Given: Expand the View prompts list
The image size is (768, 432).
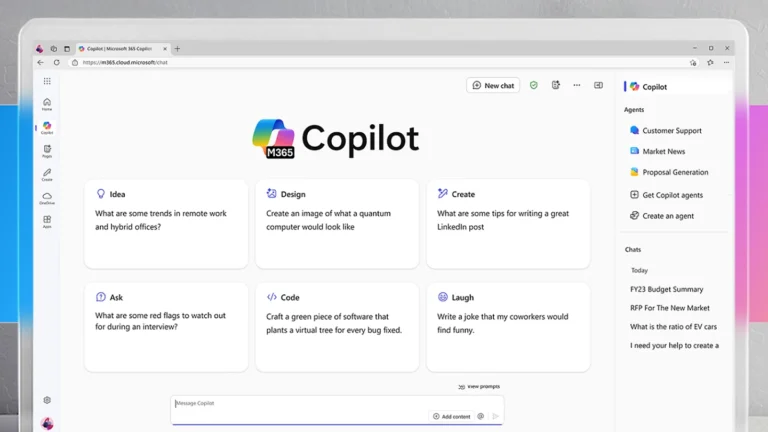Looking at the screenshot, I should pos(479,386).
